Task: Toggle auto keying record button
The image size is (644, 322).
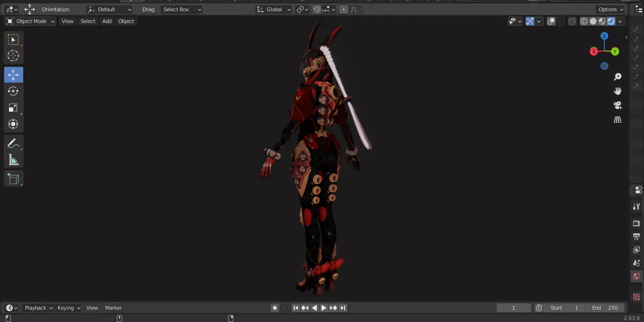Action: pyautogui.click(x=275, y=308)
